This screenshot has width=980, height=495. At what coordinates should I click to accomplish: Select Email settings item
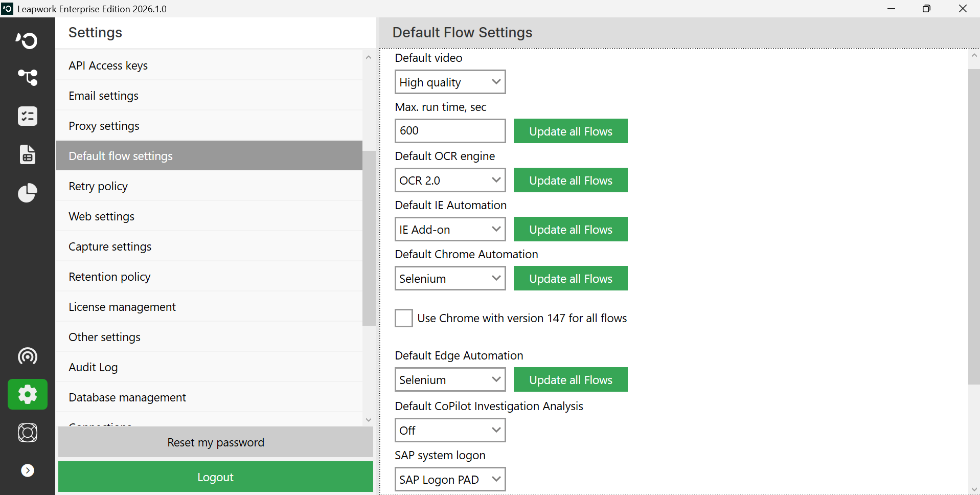click(x=209, y=96)
